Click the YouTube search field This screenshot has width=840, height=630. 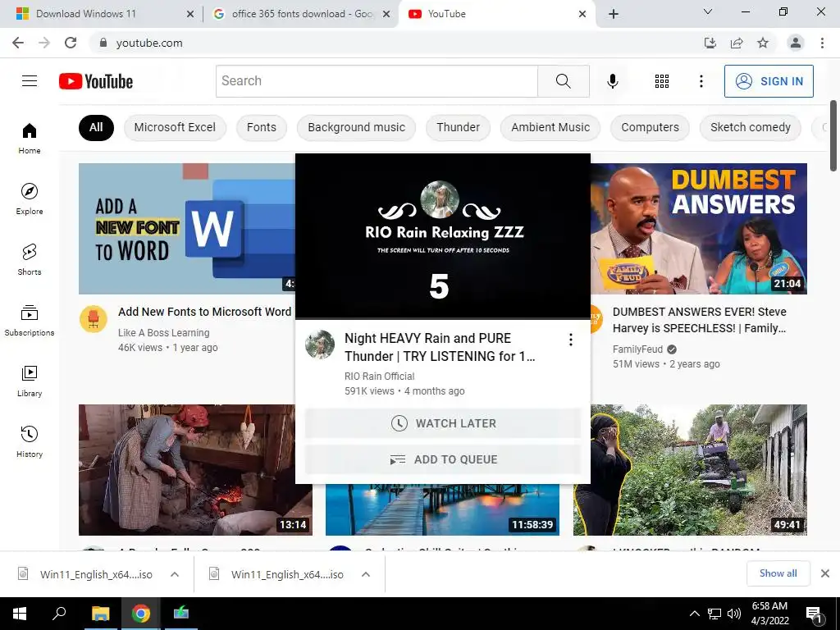(377, 81)
